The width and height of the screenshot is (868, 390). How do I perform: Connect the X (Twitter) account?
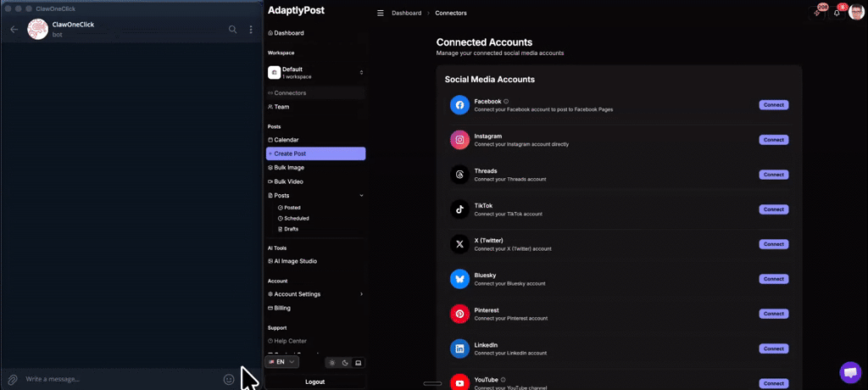pos(773,244)
